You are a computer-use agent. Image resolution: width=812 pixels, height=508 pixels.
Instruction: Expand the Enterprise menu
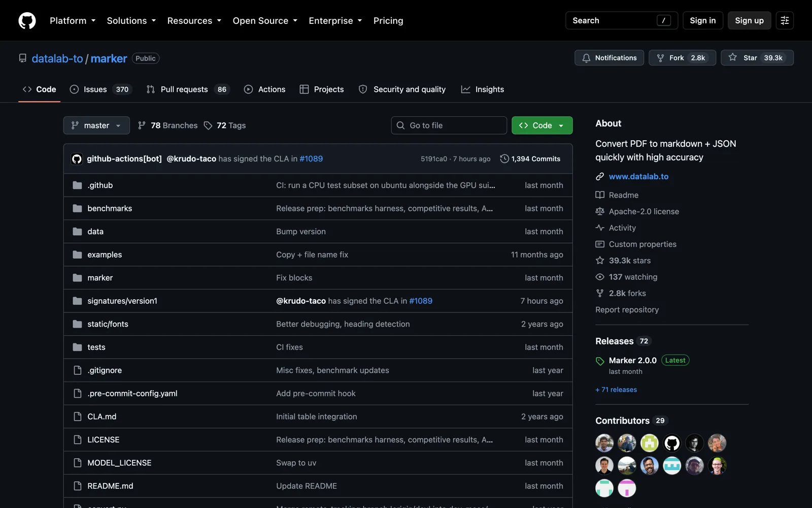(x=335, y=21)
